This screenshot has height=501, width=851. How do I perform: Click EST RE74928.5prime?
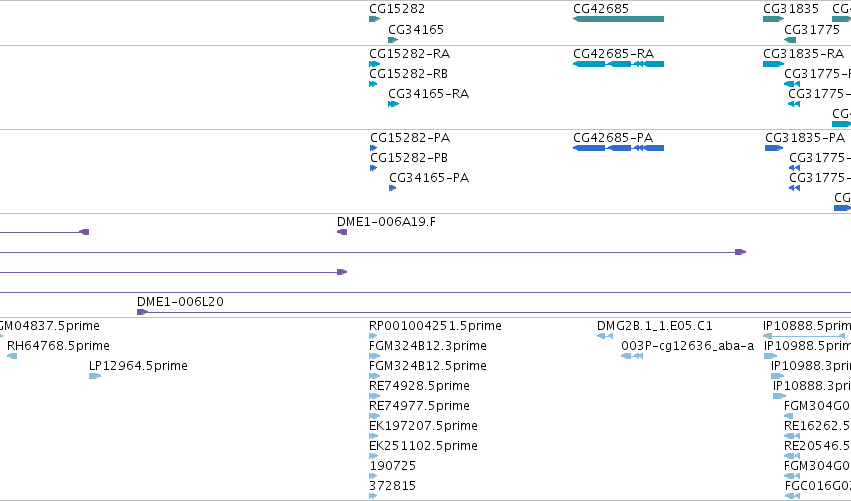(x=419, y=386)
